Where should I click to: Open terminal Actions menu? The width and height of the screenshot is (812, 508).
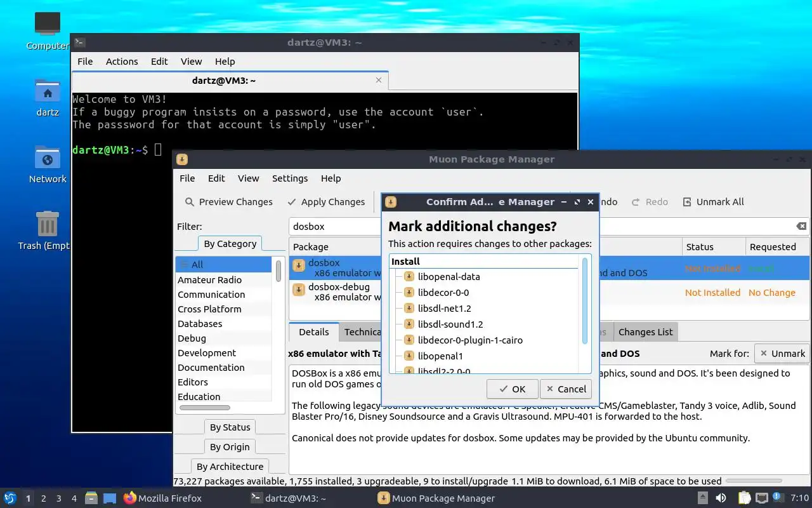pyautogui.click(x=122, y=62)
